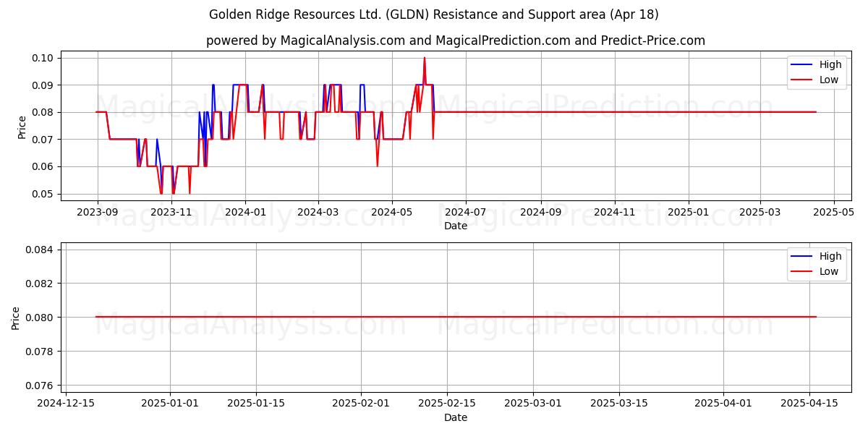Click the flat 0.080 line in bottom chart
The image size is (868, 434).
pyautogui.click(x=456, y=317)
